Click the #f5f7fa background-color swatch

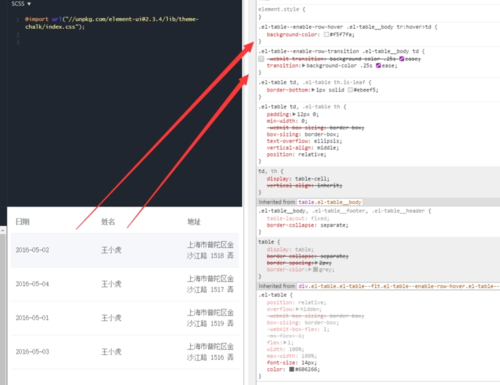(327, 34)
